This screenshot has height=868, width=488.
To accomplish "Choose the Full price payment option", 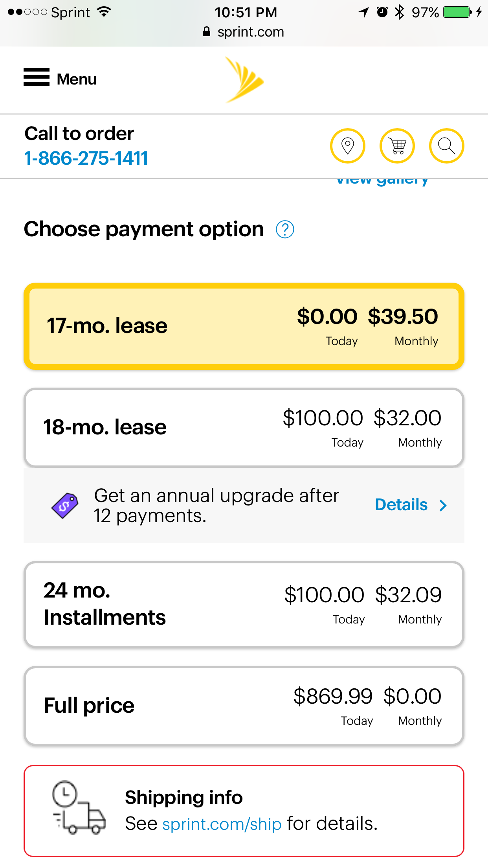I will 244,706.
